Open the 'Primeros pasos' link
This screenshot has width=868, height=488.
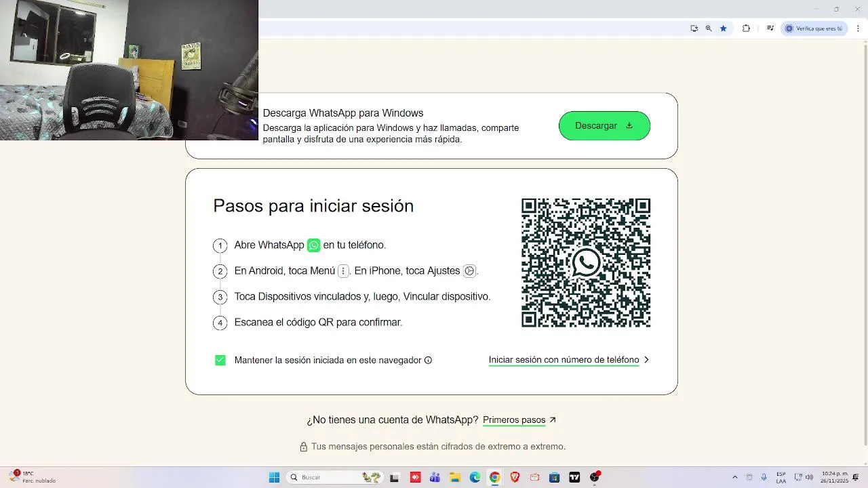(514, 420)
